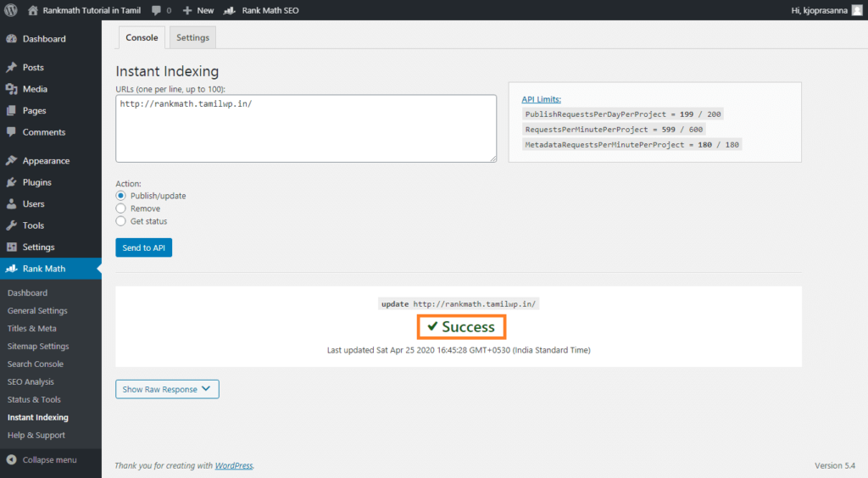The image size is (868, 478).
Task: Open Help & Support submenu item
Action: [36, 435]
